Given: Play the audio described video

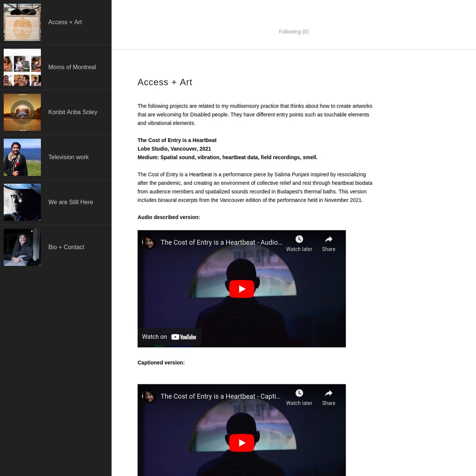Looking at the screenshot, I should (242, 289).
